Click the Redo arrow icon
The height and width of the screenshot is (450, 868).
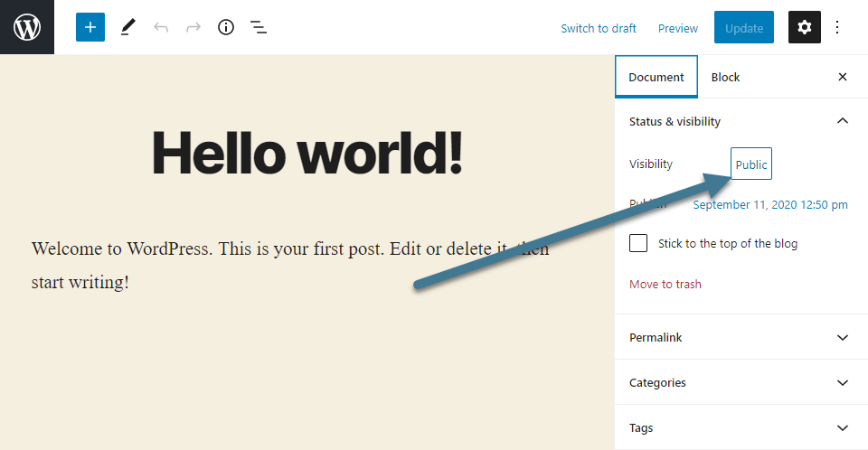[x=193, y=27]
